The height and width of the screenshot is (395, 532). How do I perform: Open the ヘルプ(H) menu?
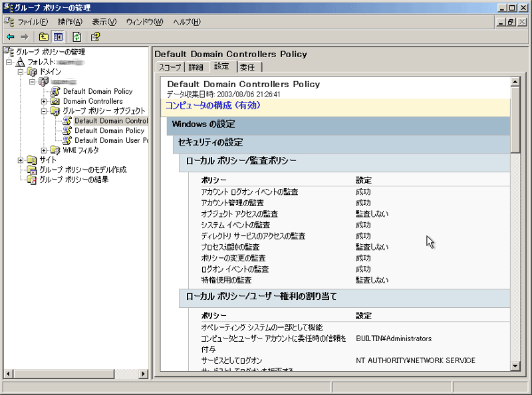(187, 22)
